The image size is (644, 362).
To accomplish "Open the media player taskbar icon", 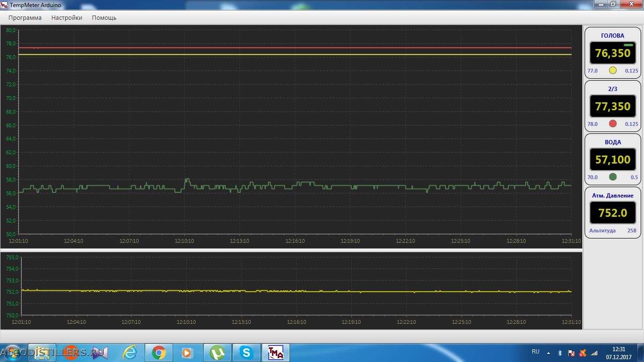I will [x=187, y=353].
